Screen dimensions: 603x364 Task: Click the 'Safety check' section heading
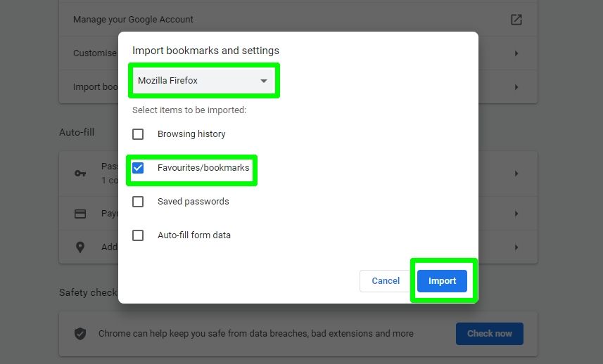(88, 292)
